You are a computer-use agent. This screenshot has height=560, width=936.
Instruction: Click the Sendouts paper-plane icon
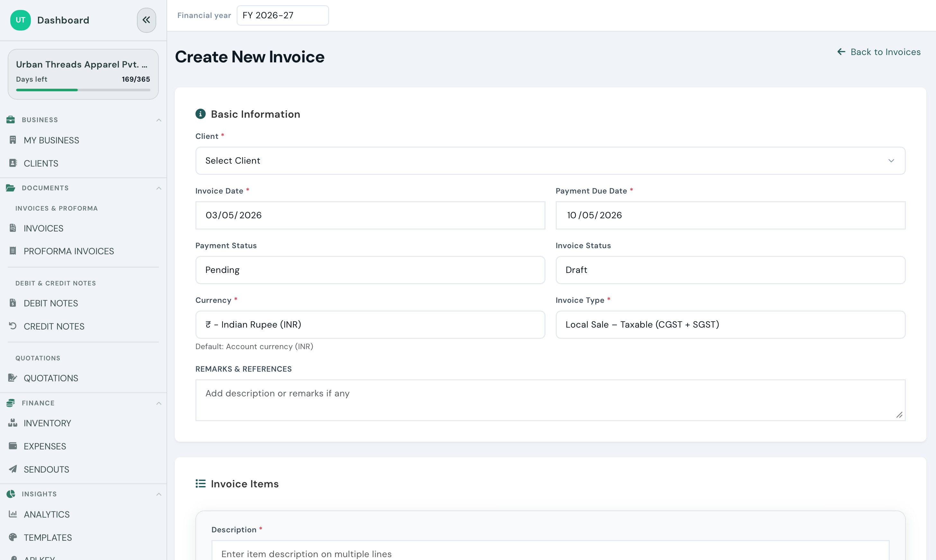(x=13, y=469)
